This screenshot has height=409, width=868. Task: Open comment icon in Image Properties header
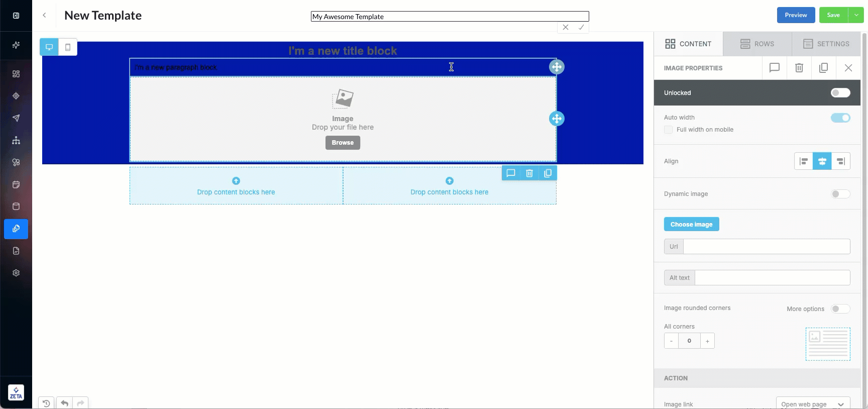(x=774, y=68)
